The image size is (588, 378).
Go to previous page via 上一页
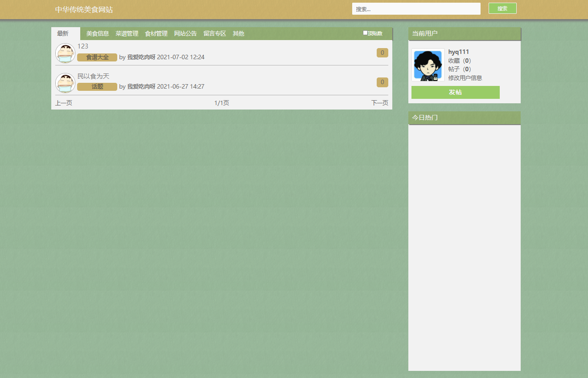click(x=64, y=103)
